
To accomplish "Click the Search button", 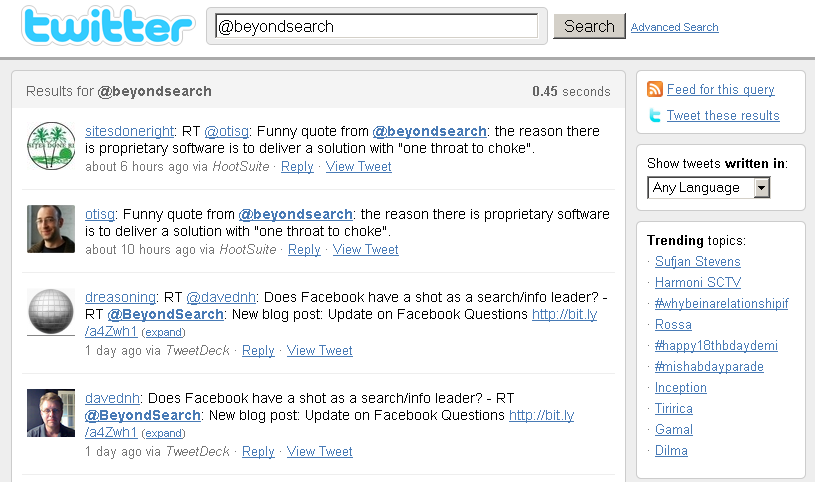I will pyautogui.click(x=589, y=26).
